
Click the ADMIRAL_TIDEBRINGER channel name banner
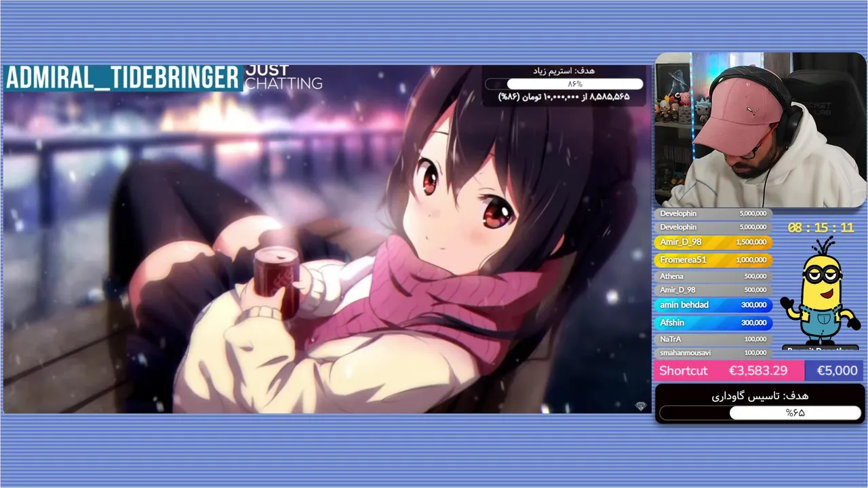click(123, 77)
